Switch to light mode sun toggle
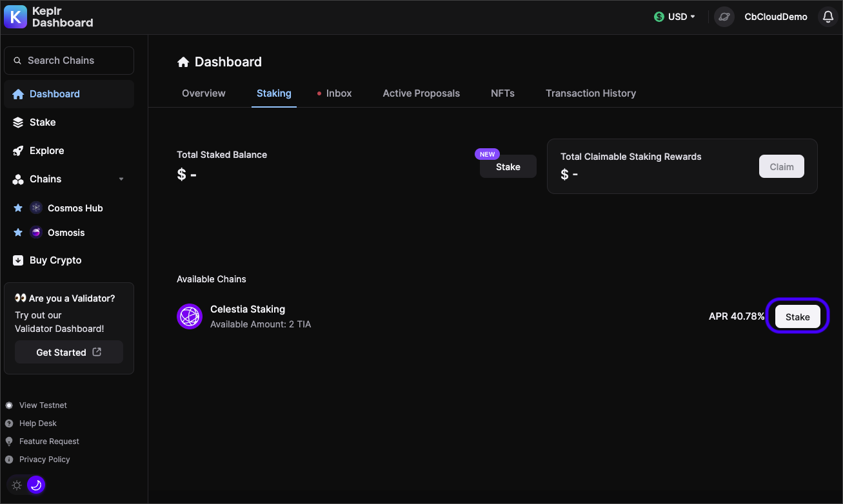This screenshot has width=843, height=504. (x=17, y=485)
